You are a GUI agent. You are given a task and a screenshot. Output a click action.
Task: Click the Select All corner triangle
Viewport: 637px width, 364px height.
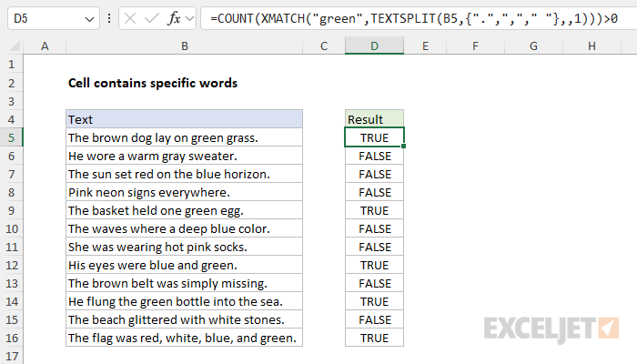(15, 45)
